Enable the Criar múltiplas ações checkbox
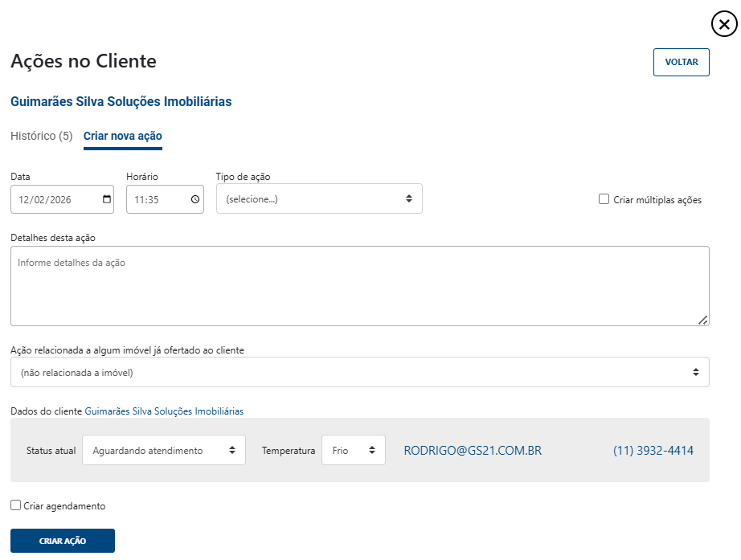741x560 pixels. tap(604, 199)
